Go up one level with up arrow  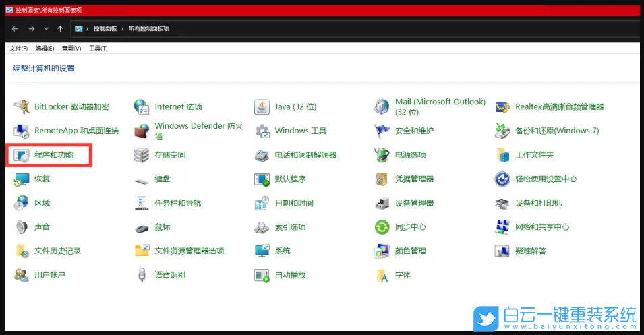pos(61,29)
